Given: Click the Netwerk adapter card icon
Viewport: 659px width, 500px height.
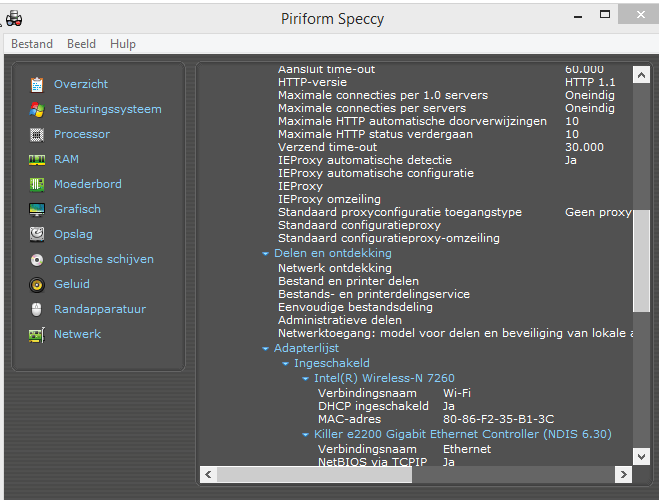Looking at the screenshot, I should 37,335.
